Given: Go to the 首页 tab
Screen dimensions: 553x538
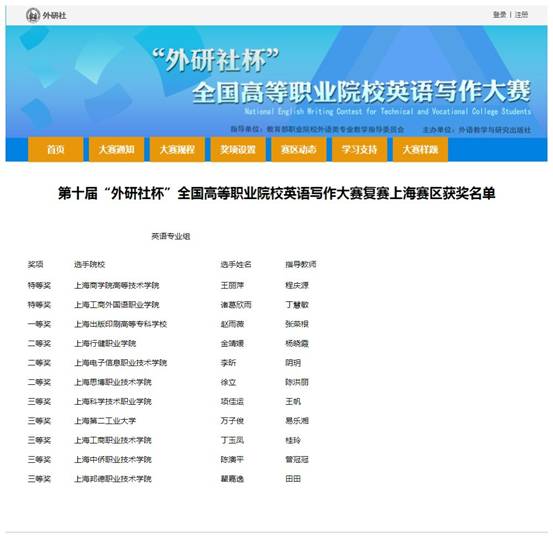Looking at the screenshot, I should pyautogui.click(x=56, y=150).
